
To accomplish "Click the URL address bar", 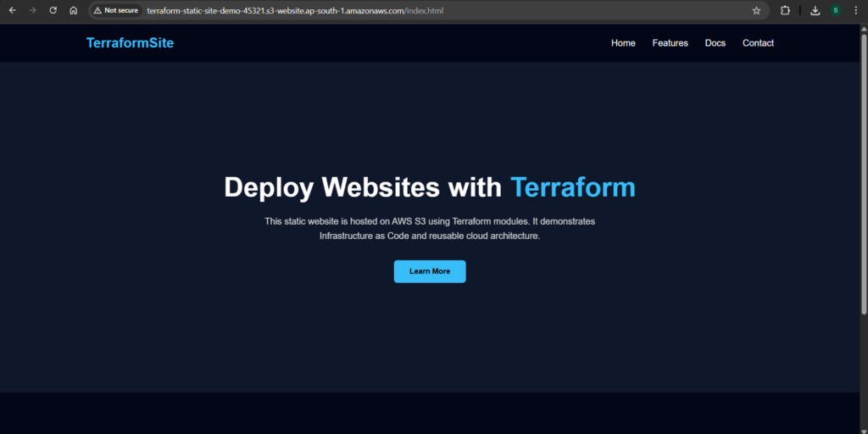I will click(x=424, y=11).
